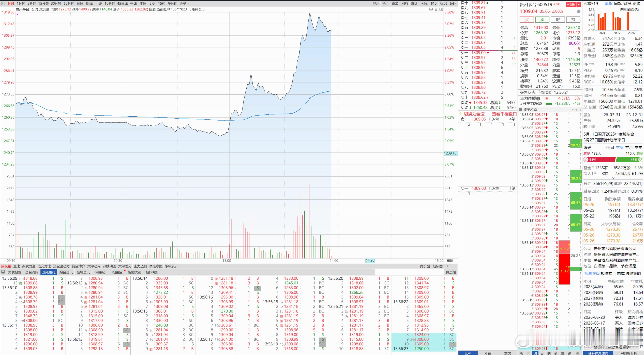Click the price alert bell icon
The width and height of the screenshot is (644, 355).
click(578, 11)
